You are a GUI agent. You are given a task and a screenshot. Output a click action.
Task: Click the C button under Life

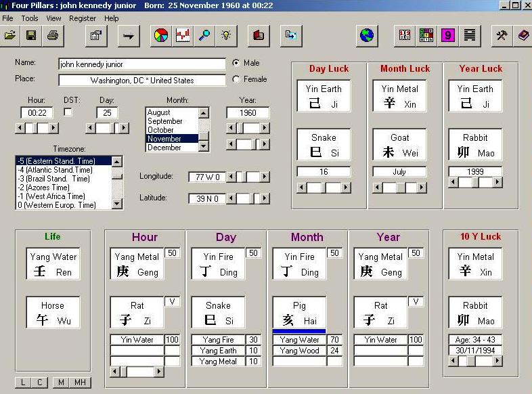point(40,382)
